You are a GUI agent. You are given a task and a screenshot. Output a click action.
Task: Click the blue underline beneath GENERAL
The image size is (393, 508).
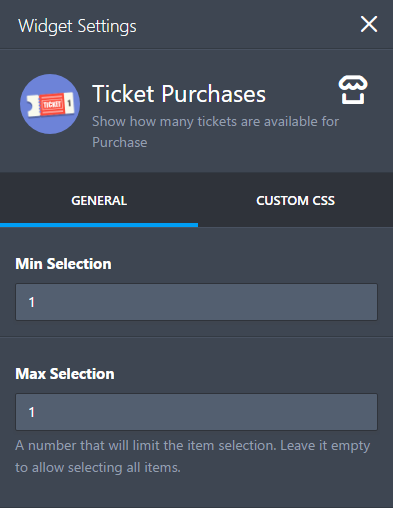click(99, 225)
